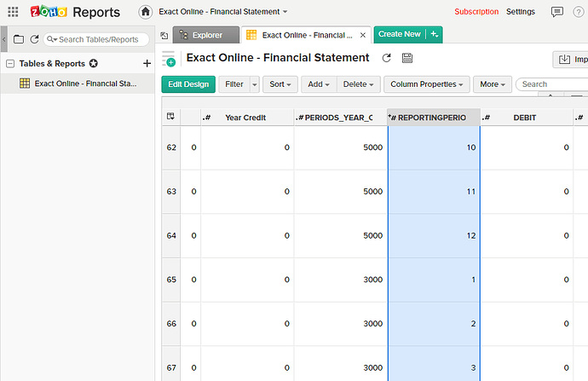Refresh the sidebar tables list
The image size is (588, 381).
pos(34,39)
